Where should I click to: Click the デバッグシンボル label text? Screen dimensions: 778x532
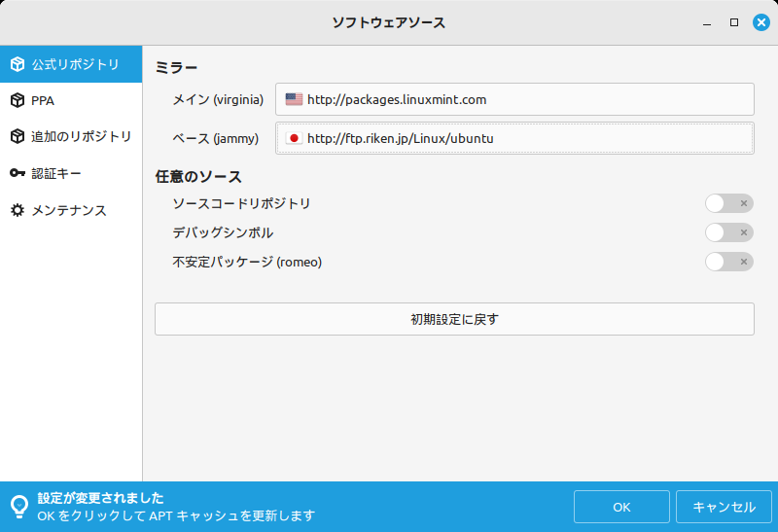(223, 232)
